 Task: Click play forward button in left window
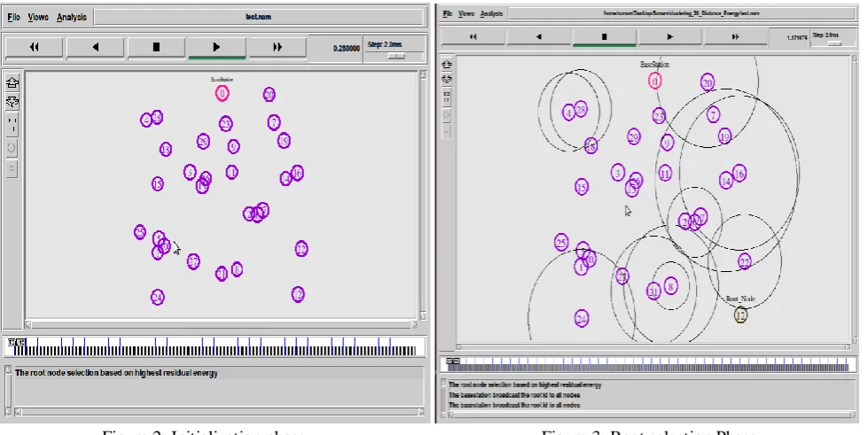click(x=217, y=47)
